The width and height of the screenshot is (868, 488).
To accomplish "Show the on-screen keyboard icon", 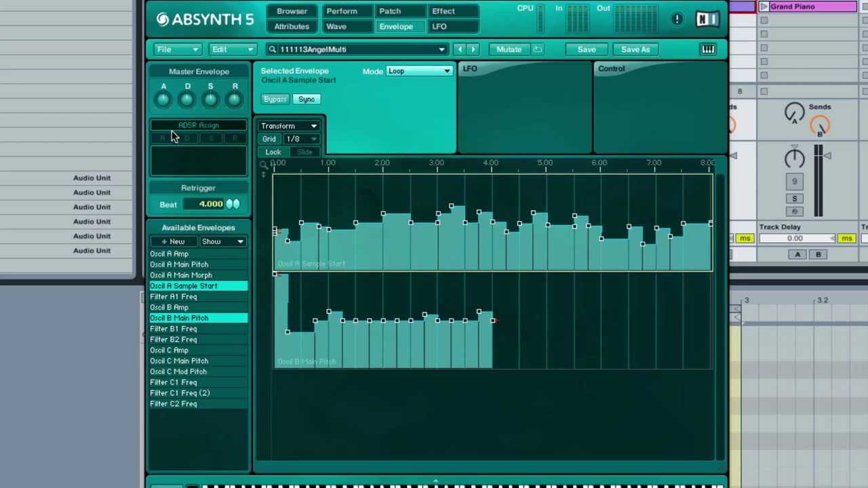I will click(x=708, y=49).
